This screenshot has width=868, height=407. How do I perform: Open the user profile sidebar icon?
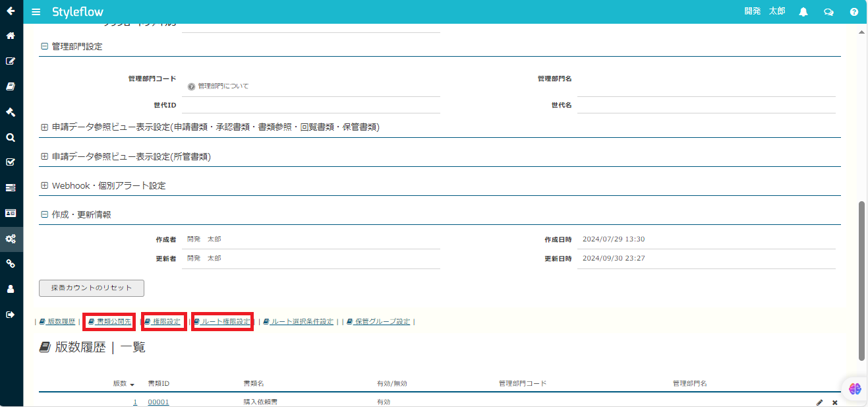11,289
